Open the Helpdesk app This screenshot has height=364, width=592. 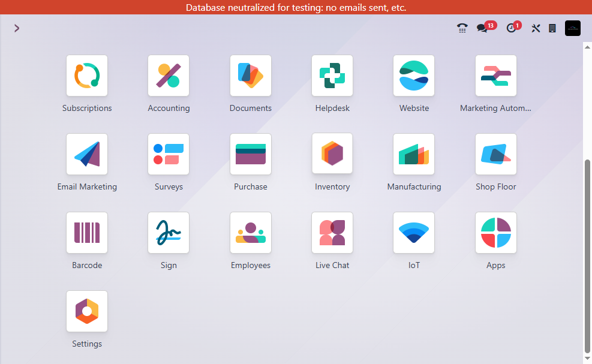click(x=332, y=76)
